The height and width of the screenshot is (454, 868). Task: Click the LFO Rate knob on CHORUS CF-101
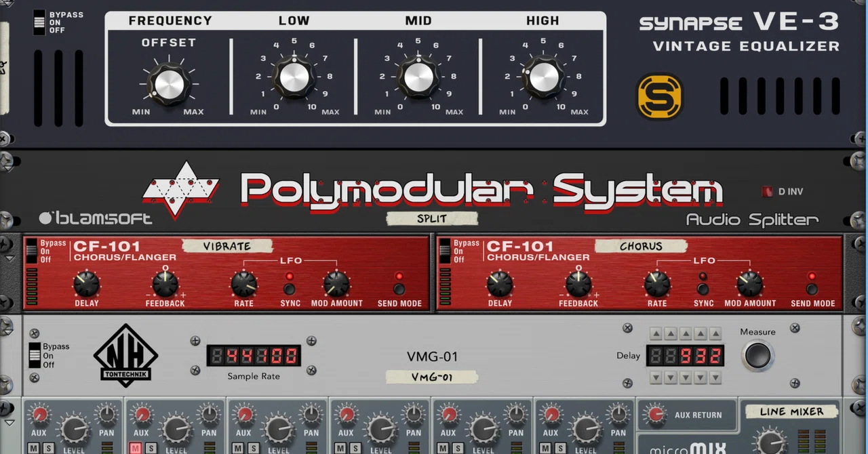pos(657,284)
